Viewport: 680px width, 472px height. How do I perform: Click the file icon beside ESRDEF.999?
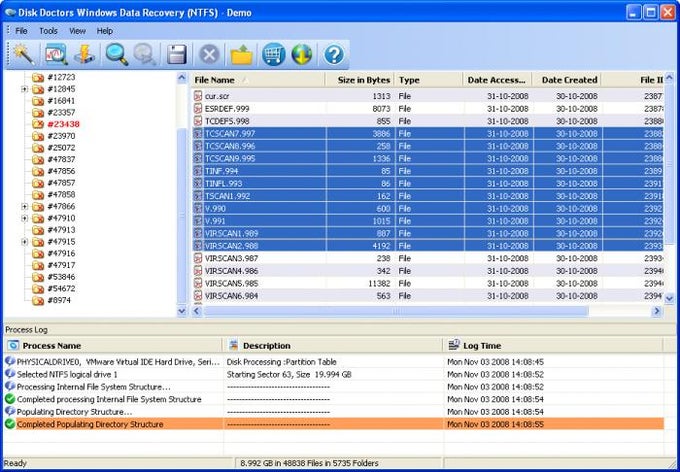point(198,108)
